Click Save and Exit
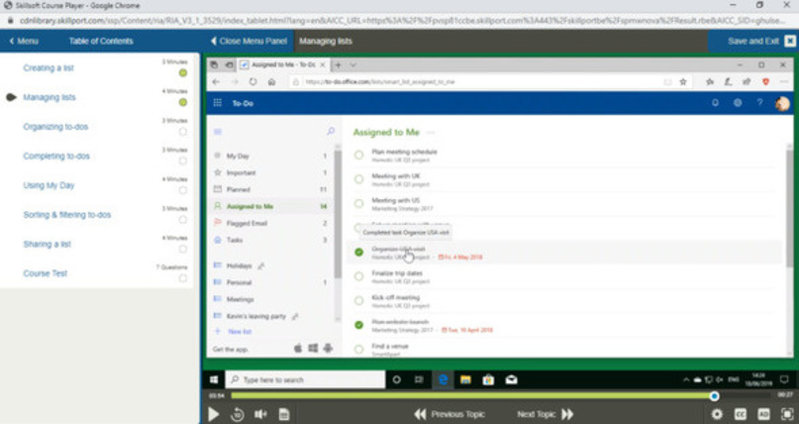Image resolution: width=799 pixels, height=424 pixels. pos(761,41)
